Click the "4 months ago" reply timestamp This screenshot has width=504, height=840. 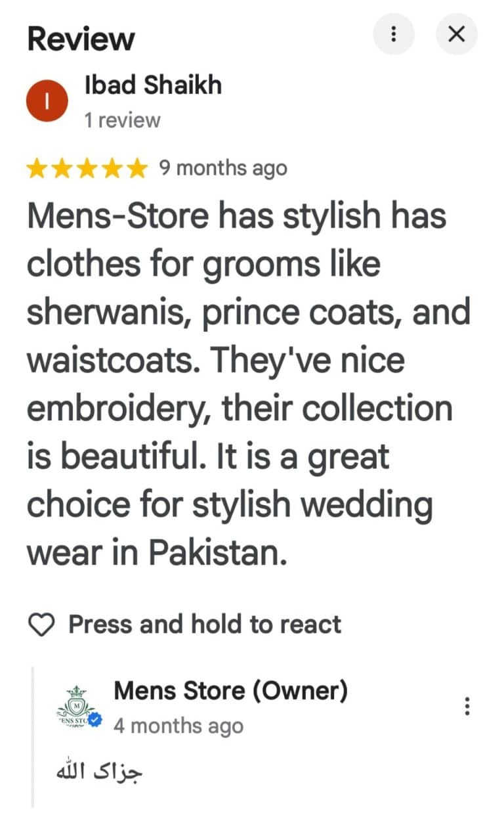[178, 726]
